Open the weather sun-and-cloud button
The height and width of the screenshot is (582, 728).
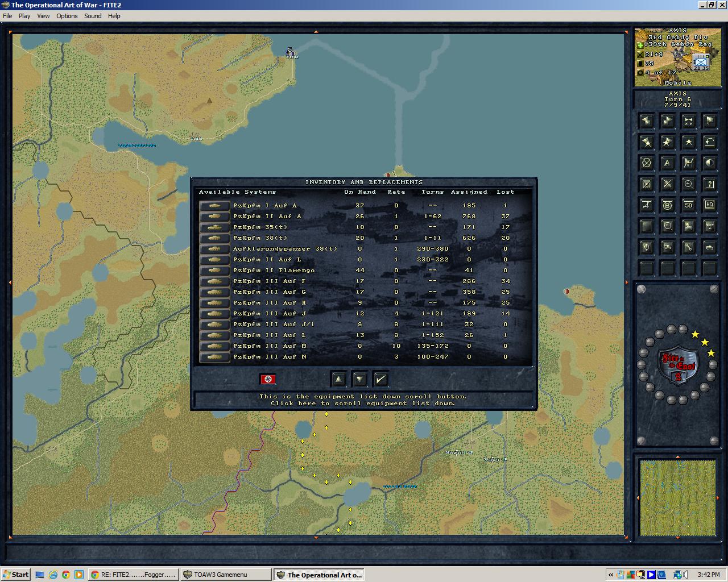click(688, 226)
